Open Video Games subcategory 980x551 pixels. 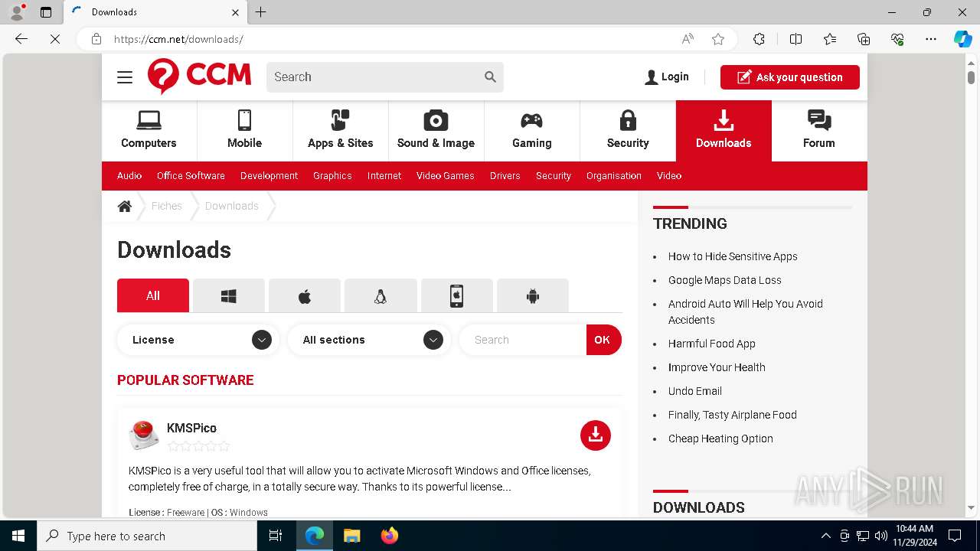click(x=446, y=176)
